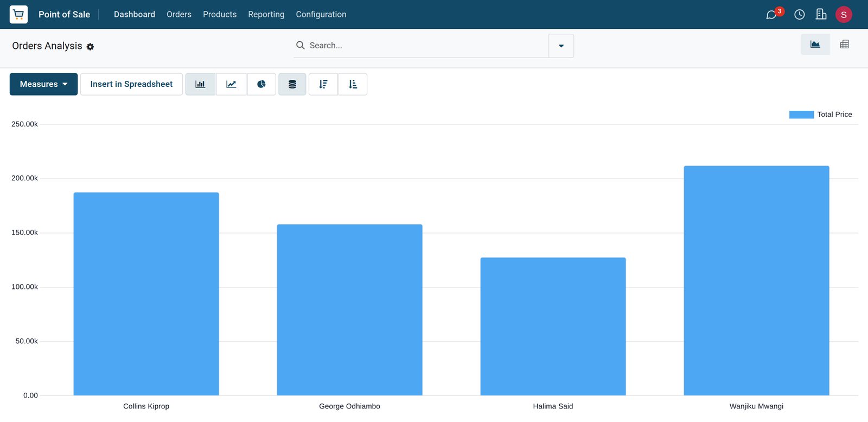This screenshot has width=868, height=422.
Task: Expand the Measures dropdown
Action: click(x=43, y=84)
